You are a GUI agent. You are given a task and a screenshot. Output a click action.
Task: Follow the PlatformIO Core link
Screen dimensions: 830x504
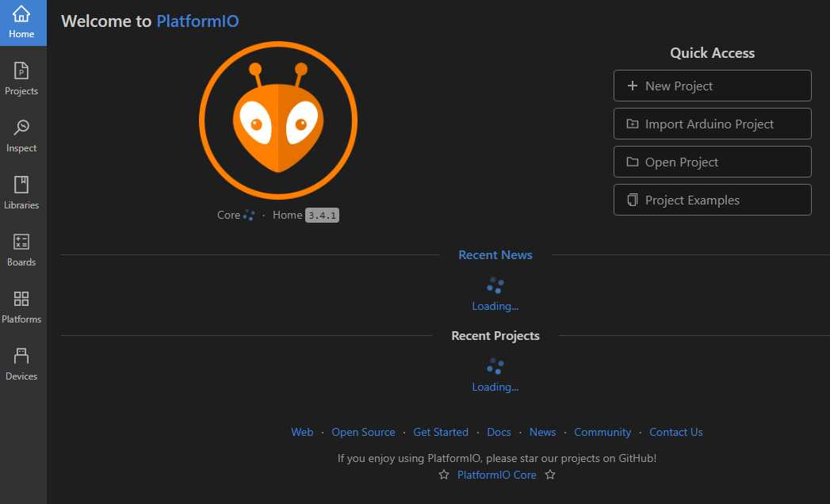point(497,474)
